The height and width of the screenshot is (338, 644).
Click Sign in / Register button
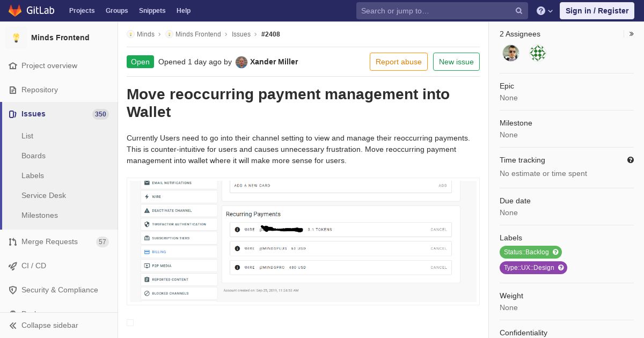[x=597, y=11]
